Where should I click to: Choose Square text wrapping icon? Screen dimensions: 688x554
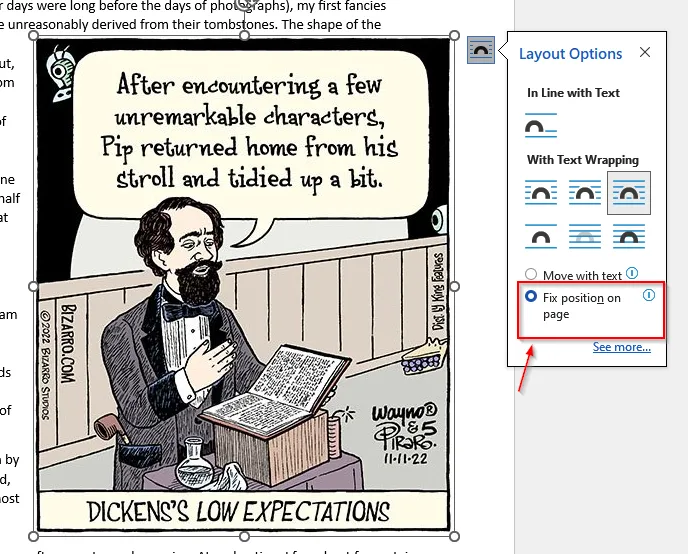(541, 193)
